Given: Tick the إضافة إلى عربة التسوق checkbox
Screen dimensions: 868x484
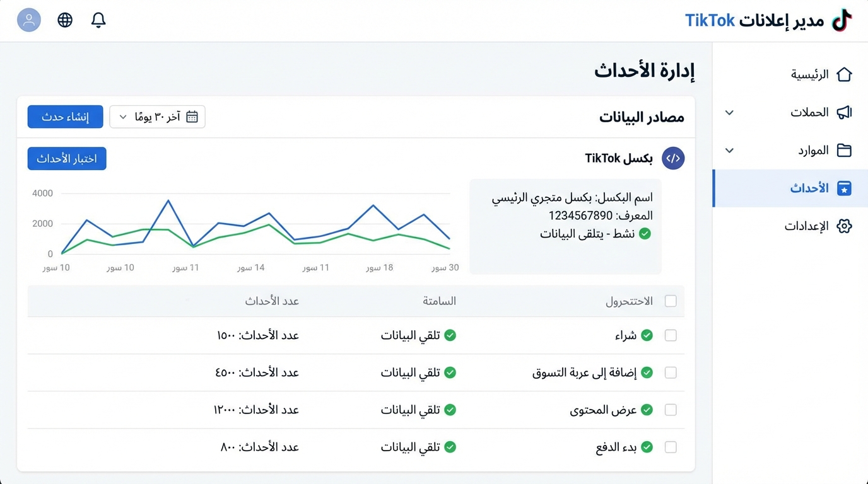Looking at the screenshot, I should 671,372.
